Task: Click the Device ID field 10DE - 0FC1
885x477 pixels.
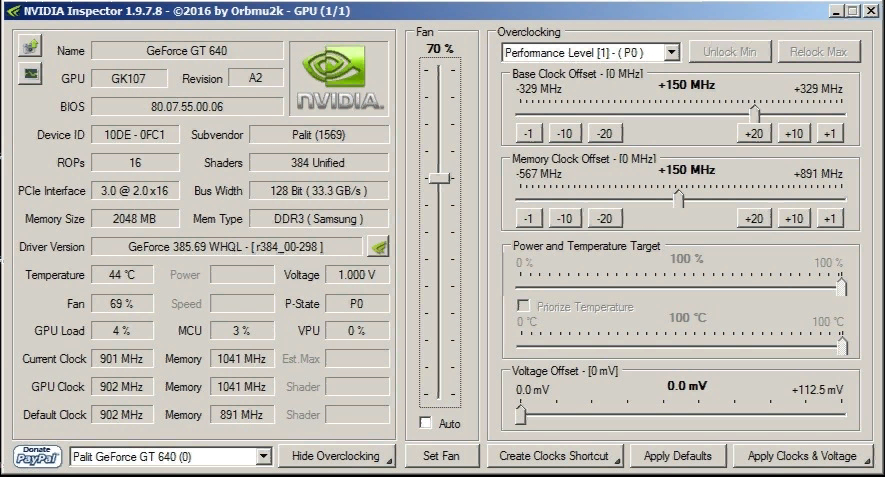Action: pos(135,135)
